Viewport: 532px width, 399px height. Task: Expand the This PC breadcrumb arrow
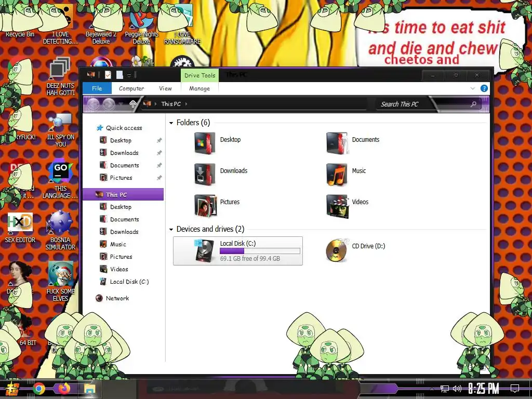[187, 104]
